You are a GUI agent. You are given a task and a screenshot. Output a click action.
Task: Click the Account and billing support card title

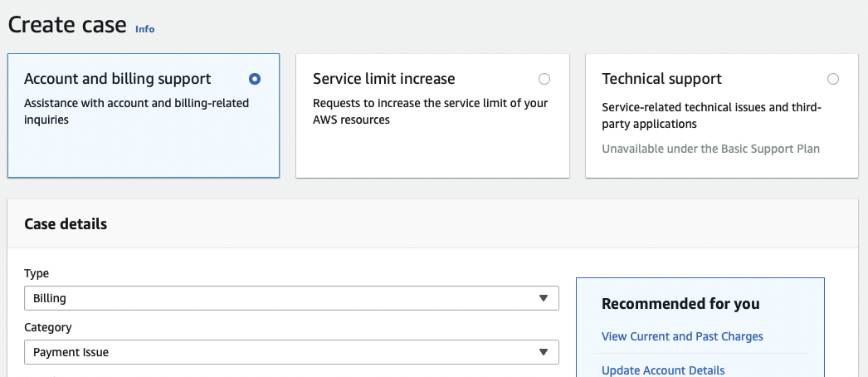(x=118, y=79)
